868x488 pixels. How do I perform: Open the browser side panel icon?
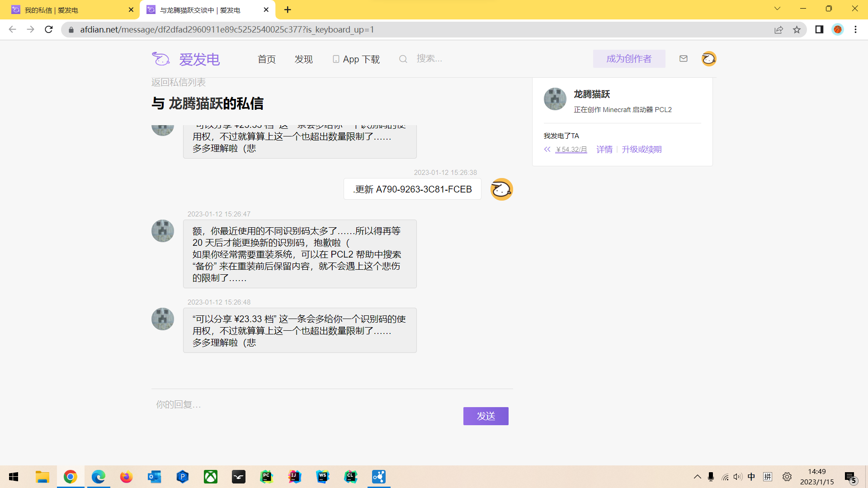819,29
